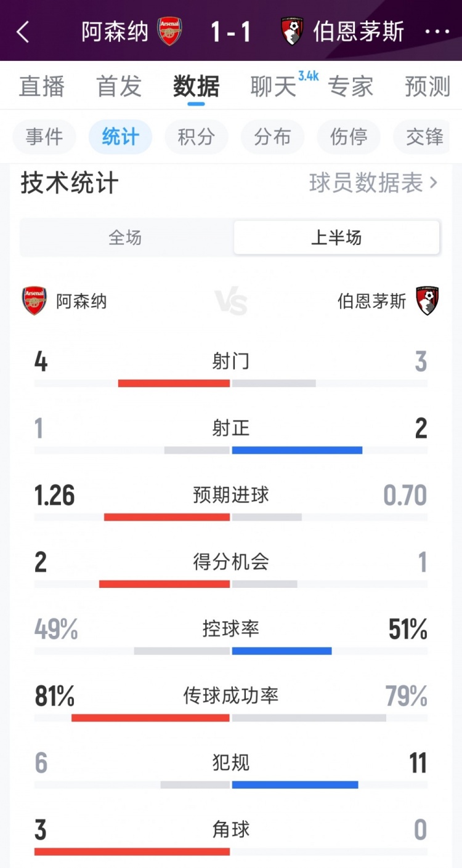Open the 分布 distribution view
The width and height of the screenshot is (462, 868).
click(272, 137)
